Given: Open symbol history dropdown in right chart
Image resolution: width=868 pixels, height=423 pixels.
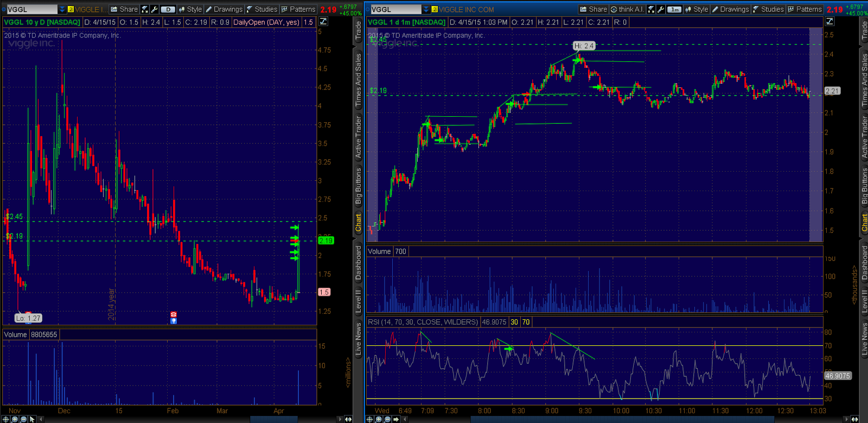Looking at the screenshot, I should pos(426,9).
